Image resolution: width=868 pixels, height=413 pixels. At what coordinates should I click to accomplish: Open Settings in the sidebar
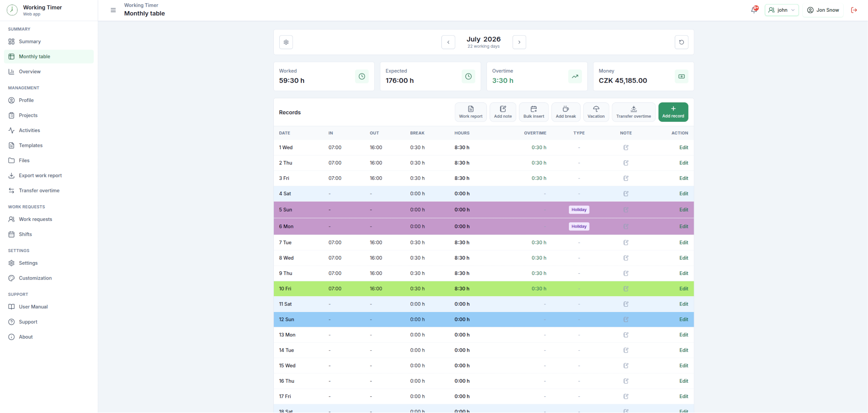pos(49,263)
